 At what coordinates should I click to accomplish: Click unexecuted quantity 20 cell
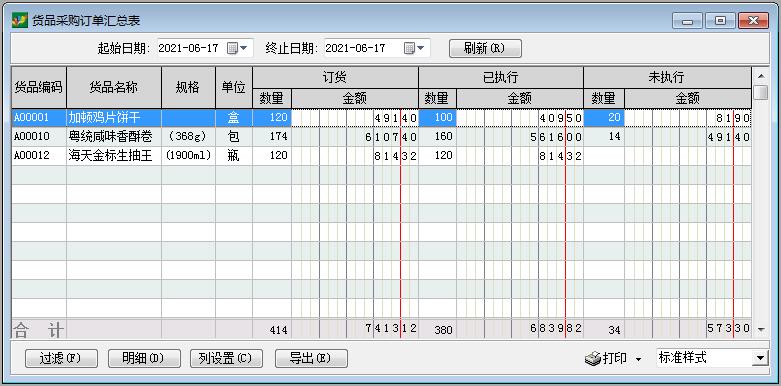[604, 118]
